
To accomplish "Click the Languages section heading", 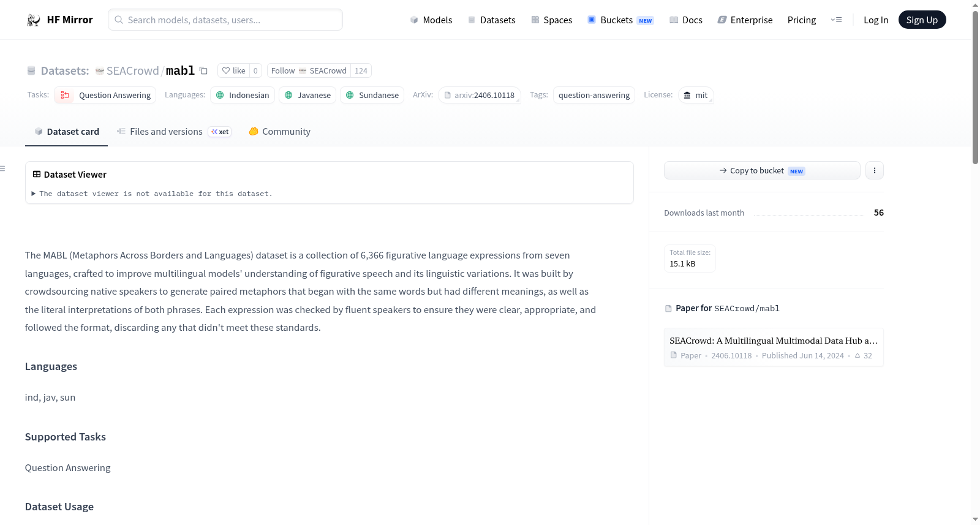I will point(51,366).
